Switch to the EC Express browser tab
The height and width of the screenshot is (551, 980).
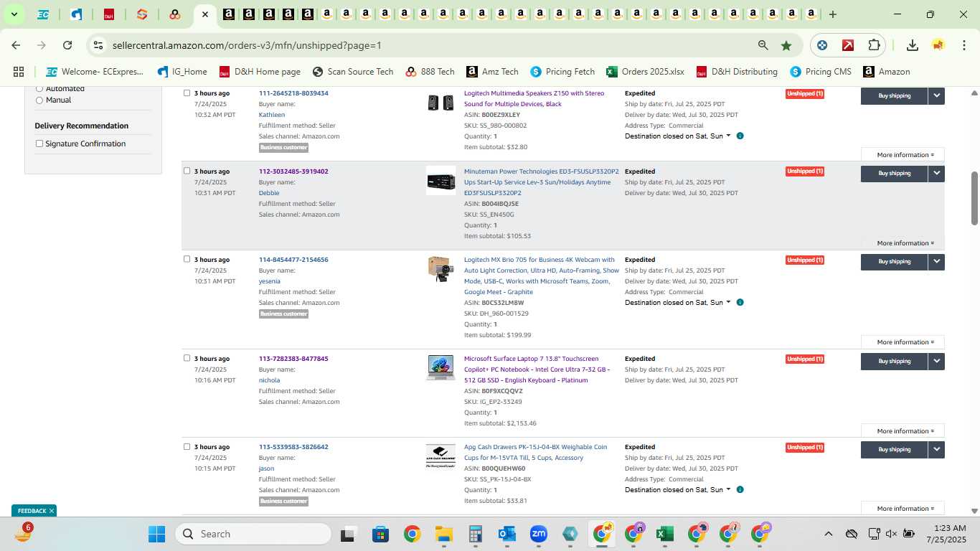43,14
